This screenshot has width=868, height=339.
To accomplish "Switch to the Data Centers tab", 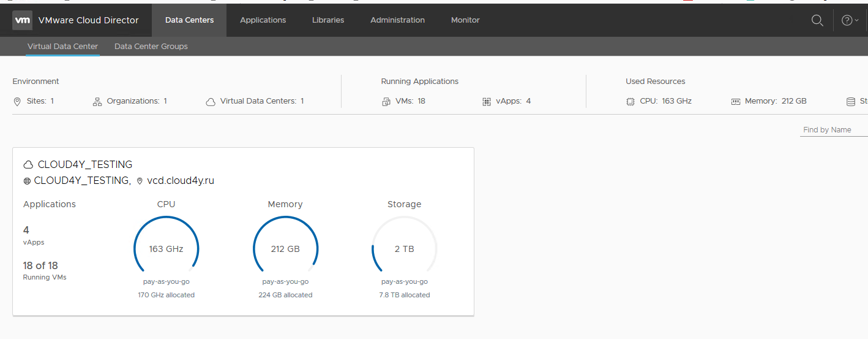I will point(190,20).
